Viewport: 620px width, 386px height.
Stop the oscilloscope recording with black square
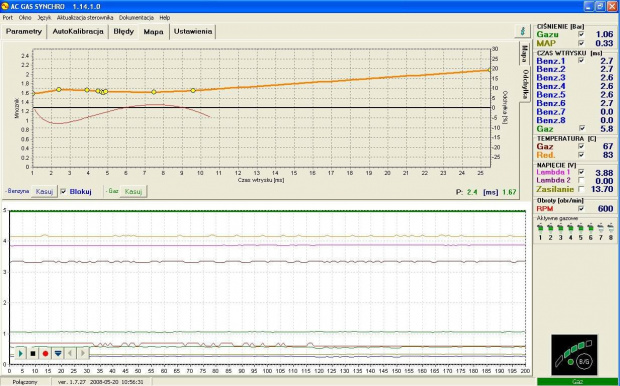click(x=33, y=353)
